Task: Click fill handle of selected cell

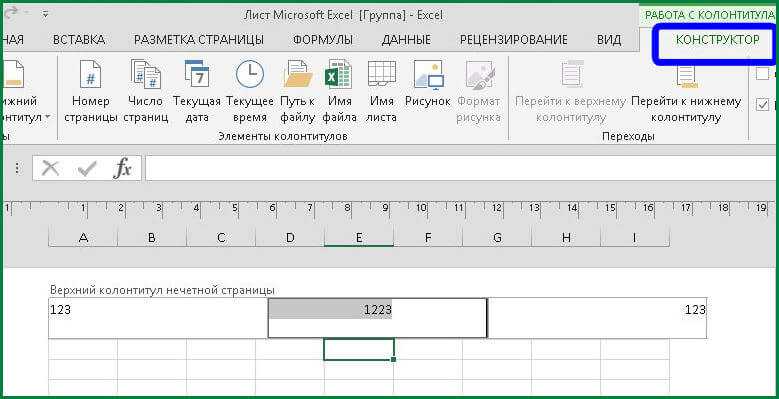Action: coord(393,359)
